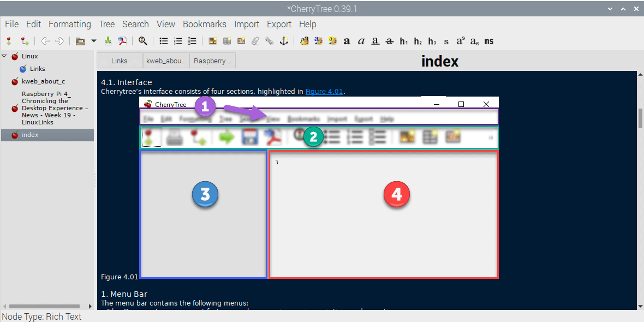Image resolution: width=644 pixels, height=323 pixels.
Task: Toggle monospace formatting
Action: 489,41
